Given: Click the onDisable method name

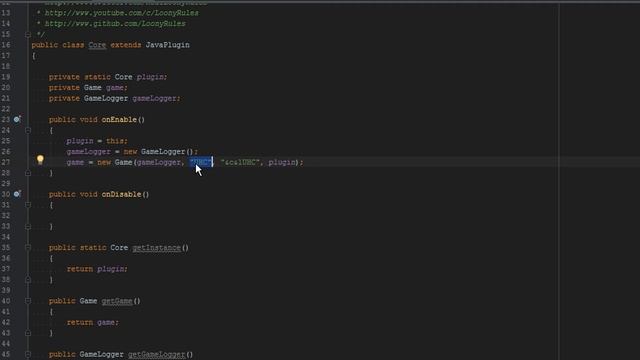Looking at the screenshot, I should coord(121,194).
